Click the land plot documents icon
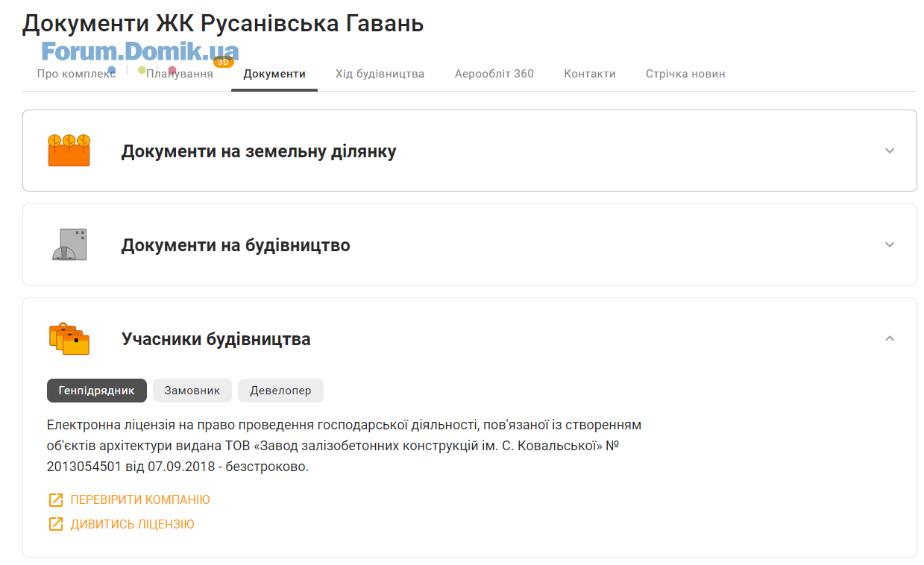The height and width of the screenshot is (565, 924). 69,150
